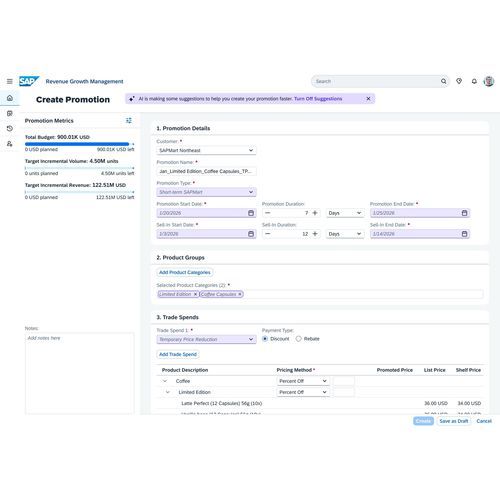Open Promotion Start Date calendar picker
The image size is (500, 500).
251,213
